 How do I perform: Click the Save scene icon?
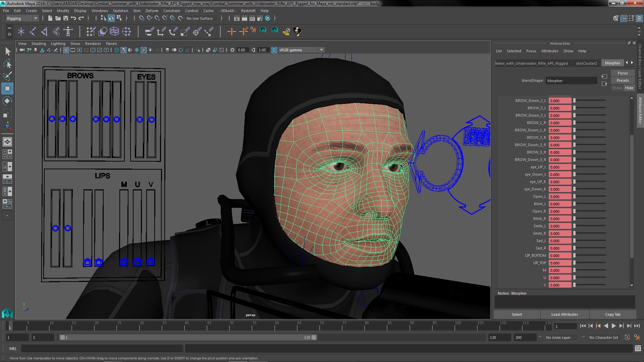[x=66, y=18]
